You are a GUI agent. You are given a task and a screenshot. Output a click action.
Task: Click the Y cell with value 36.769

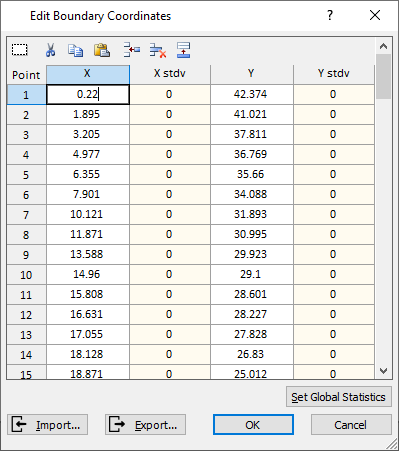(x=252, y=154)
